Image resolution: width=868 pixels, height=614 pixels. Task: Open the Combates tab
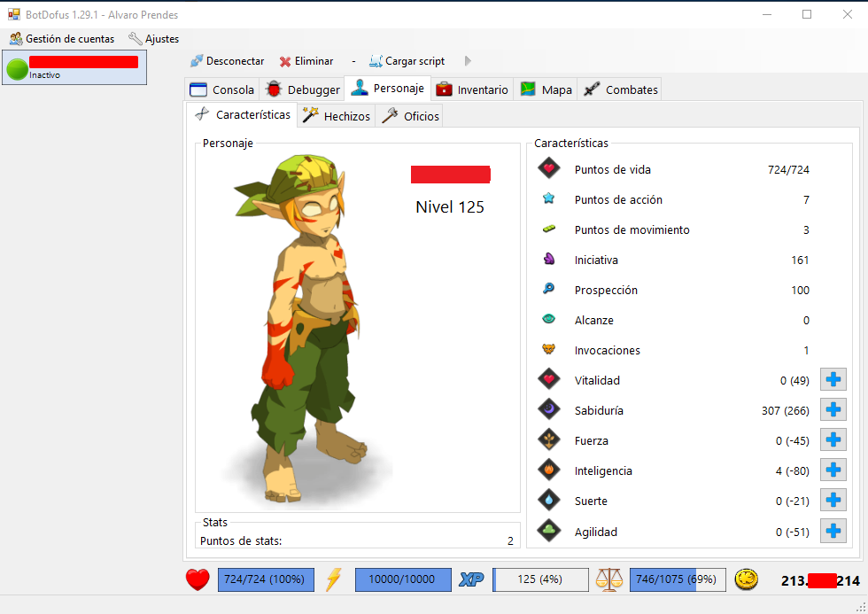coord(621,89)
